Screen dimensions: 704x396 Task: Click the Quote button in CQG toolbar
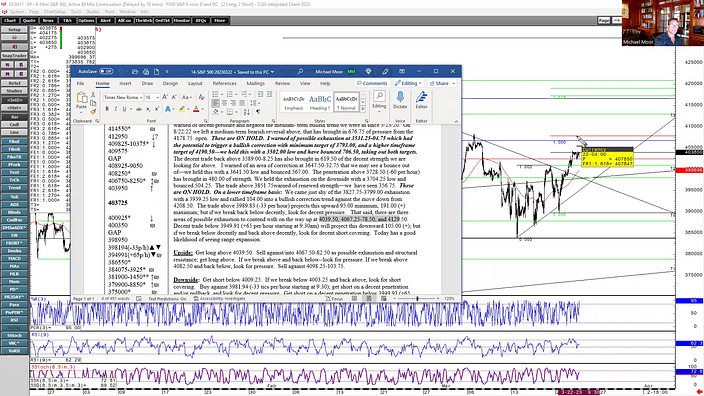[29, 21]
